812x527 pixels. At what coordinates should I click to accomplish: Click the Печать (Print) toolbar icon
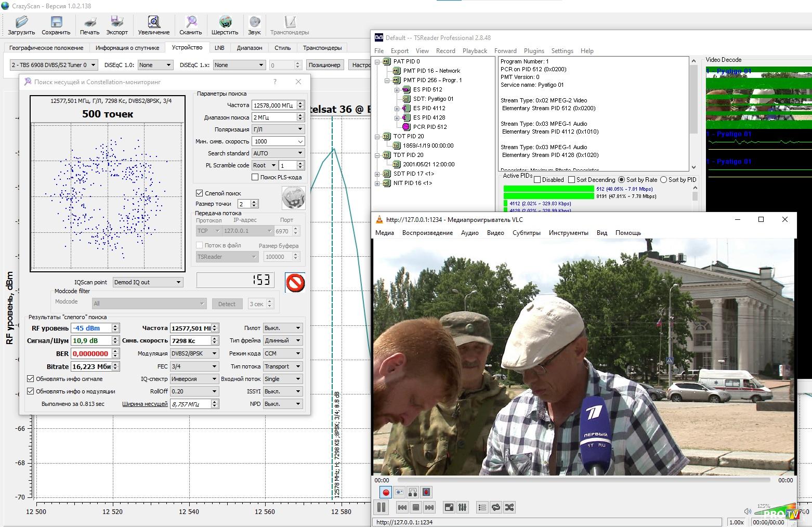click(x=89, y=24)
